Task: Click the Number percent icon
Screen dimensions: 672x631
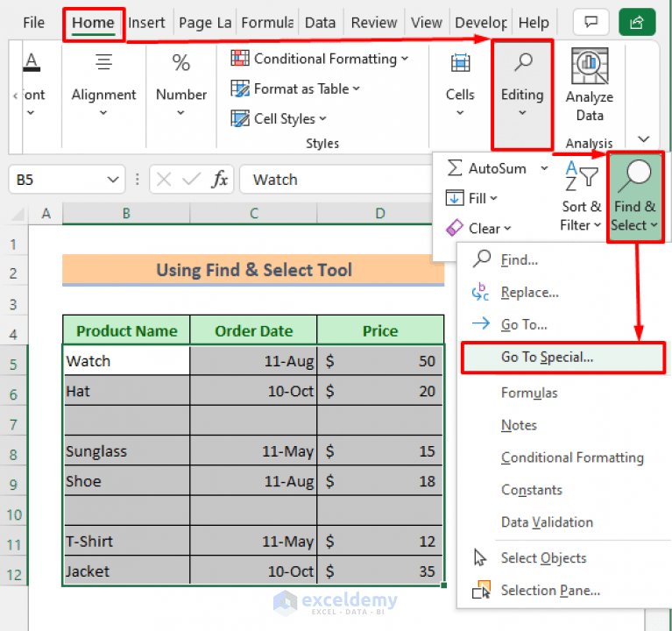Action: [x=180, y=62]
